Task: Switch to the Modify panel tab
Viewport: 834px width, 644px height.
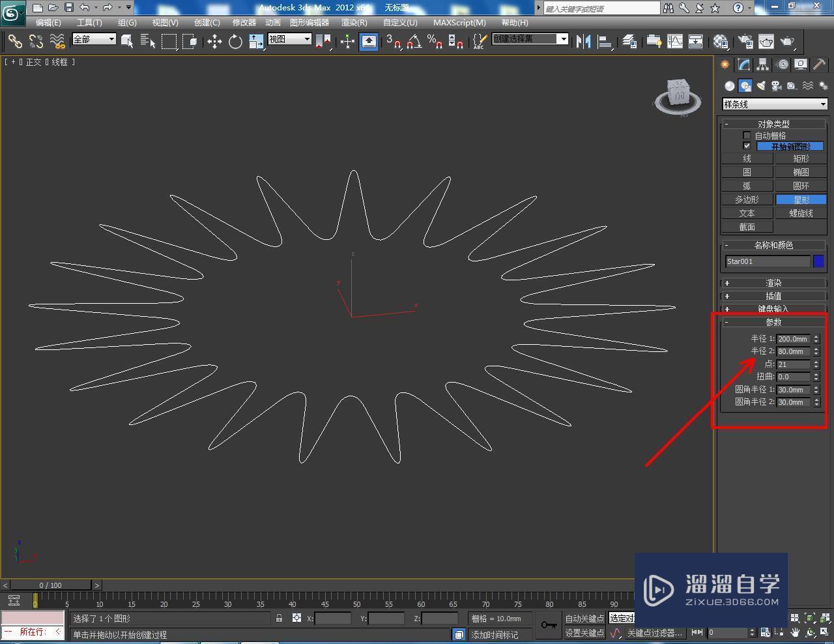Action: [743, 65]
